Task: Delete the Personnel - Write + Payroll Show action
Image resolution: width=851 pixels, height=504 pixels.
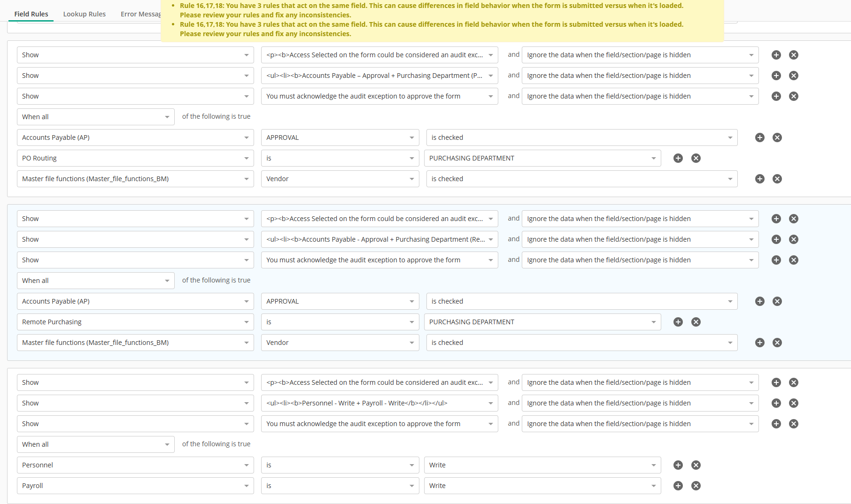Action: [x=794, y=403]
